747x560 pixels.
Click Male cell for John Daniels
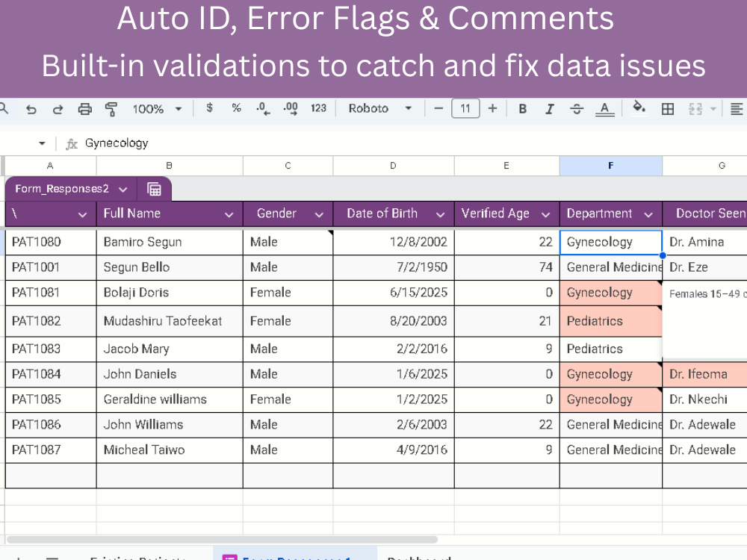pos(288,374)
